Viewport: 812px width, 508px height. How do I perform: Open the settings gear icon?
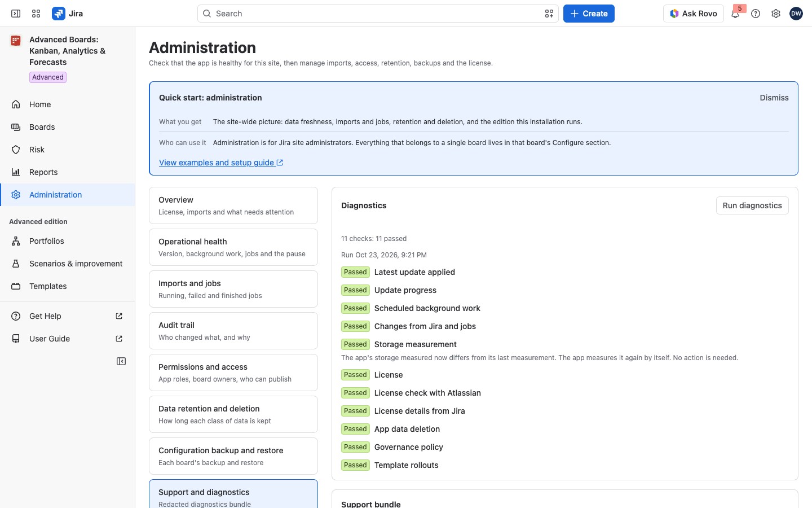click(776, 14)
